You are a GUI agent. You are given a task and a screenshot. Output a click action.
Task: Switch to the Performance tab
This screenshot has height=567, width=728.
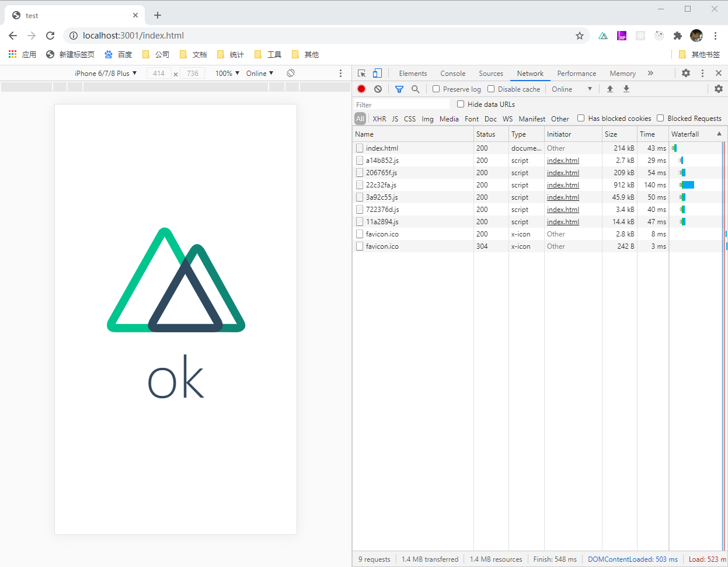(x=577, y=74)
